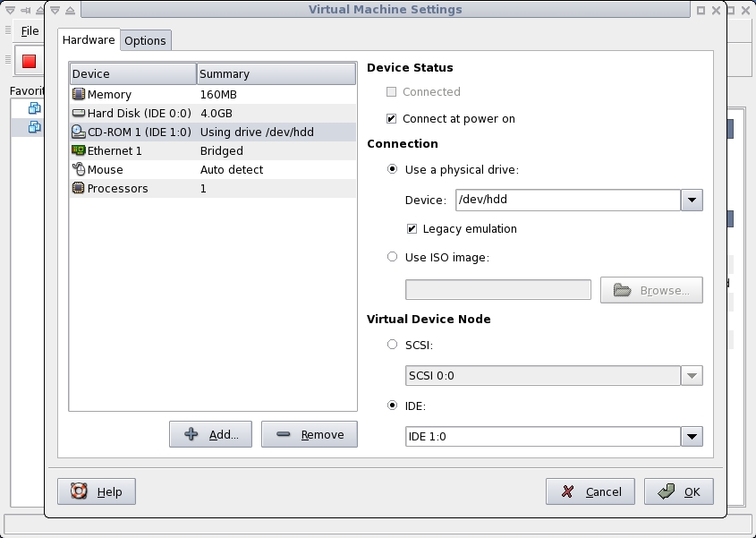The width and height of the screenshot is (756, 538).
Task: Select the Processors chip icon
Action: (78, 188)
